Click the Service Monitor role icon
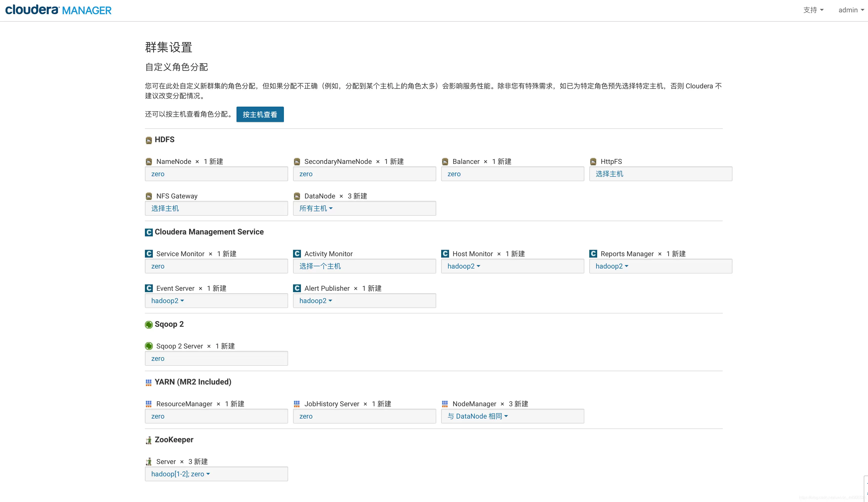868x502 pixels. pyautogui.click(x=149, y=254)
